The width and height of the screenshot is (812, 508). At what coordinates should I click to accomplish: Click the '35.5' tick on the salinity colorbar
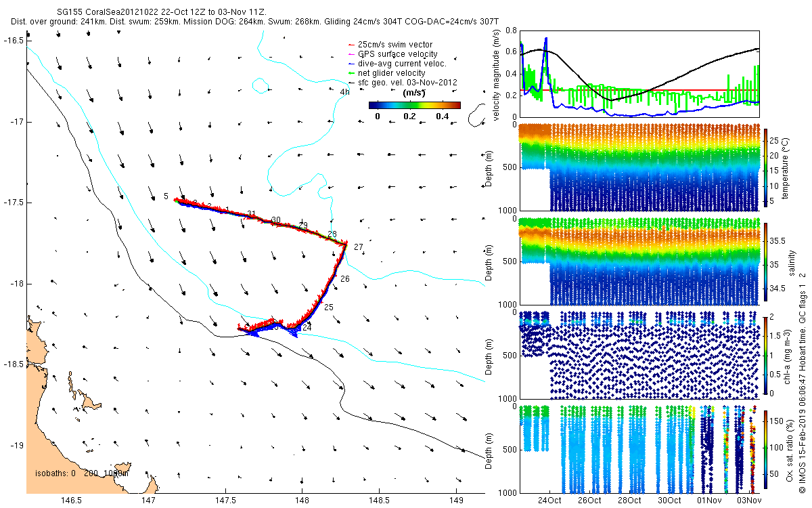pos(778,240)
